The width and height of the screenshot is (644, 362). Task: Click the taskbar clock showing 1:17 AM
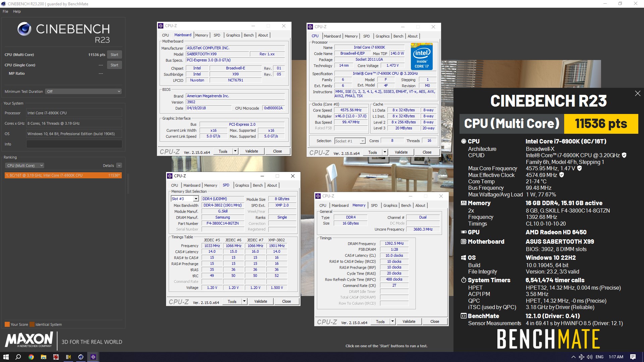coord(616,357)
